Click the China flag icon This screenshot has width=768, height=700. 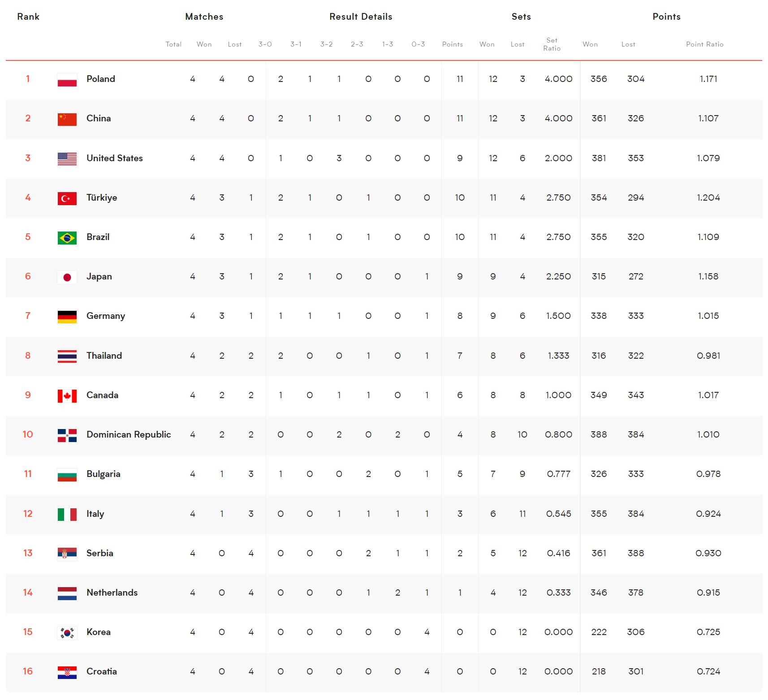(67, 119)
